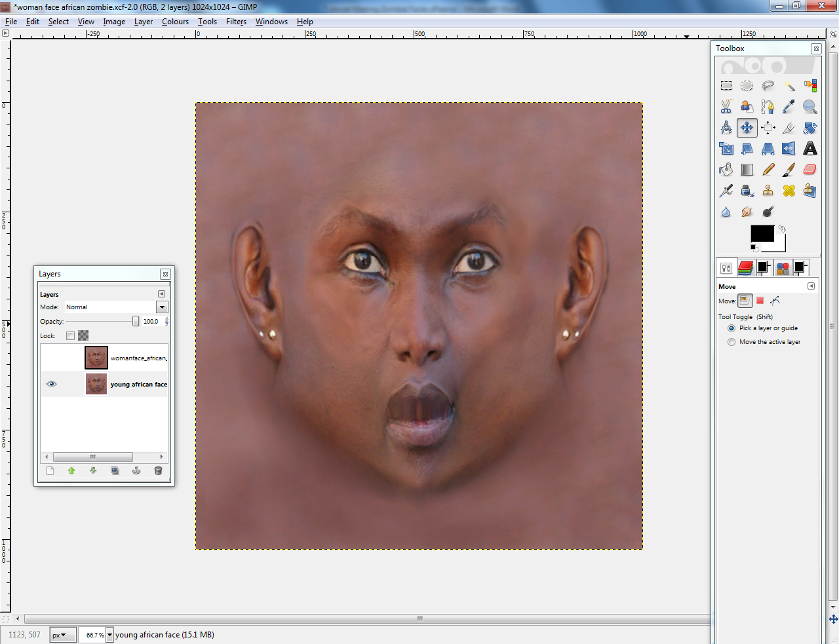Screen dimensions: 839x644
Task: Select the Foreground Select tool
Action: [x=747, y=107]
